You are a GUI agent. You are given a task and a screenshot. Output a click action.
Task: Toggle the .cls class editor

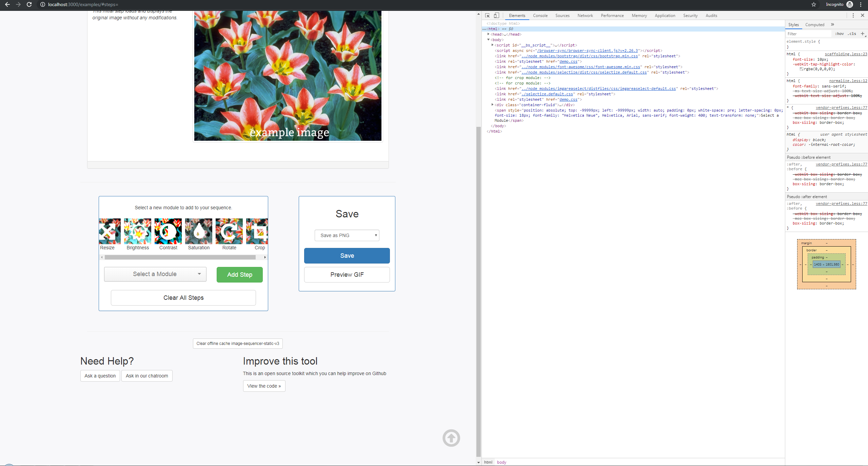tap(852, 34)
